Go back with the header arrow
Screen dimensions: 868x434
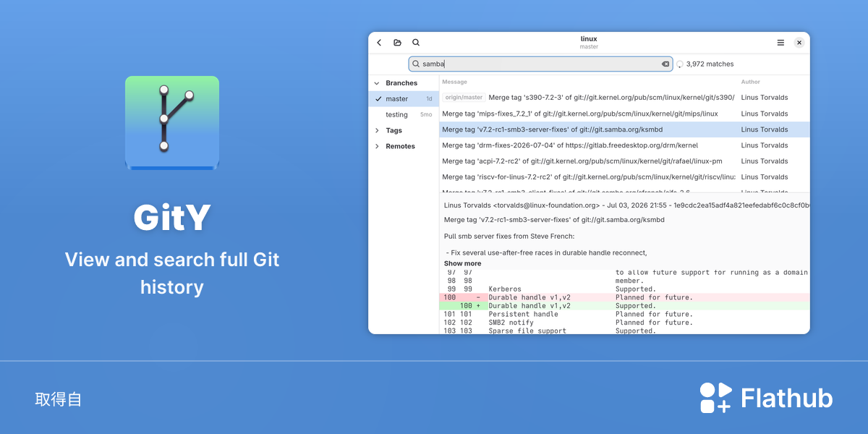(379, 43)
